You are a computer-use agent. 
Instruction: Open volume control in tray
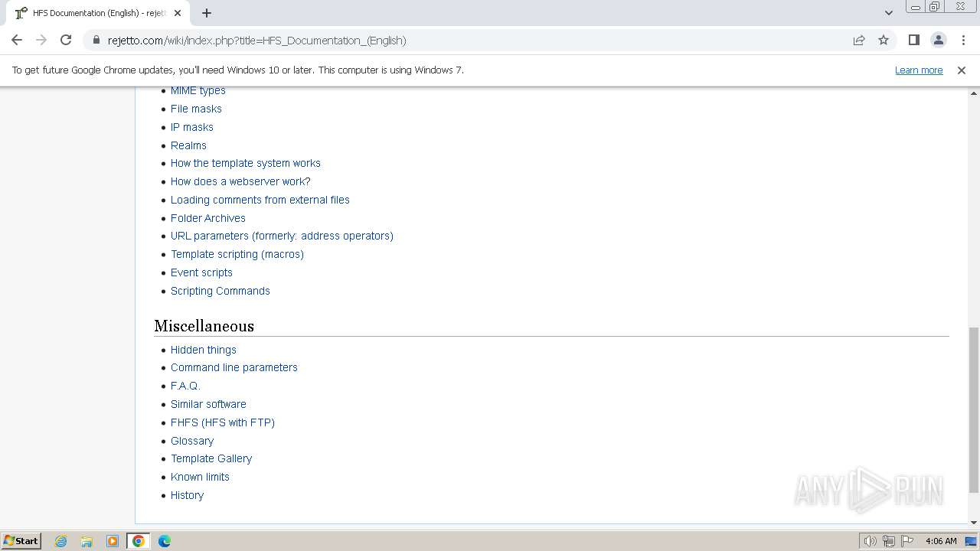point(870,541)
